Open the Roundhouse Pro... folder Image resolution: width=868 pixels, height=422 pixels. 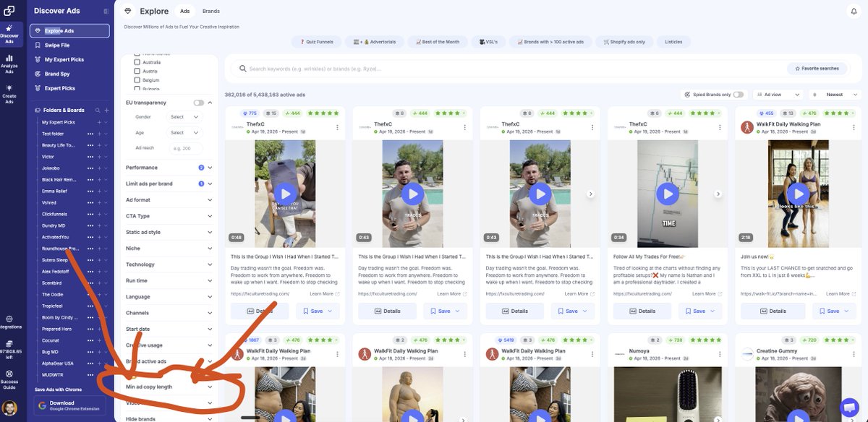point(61,248)
